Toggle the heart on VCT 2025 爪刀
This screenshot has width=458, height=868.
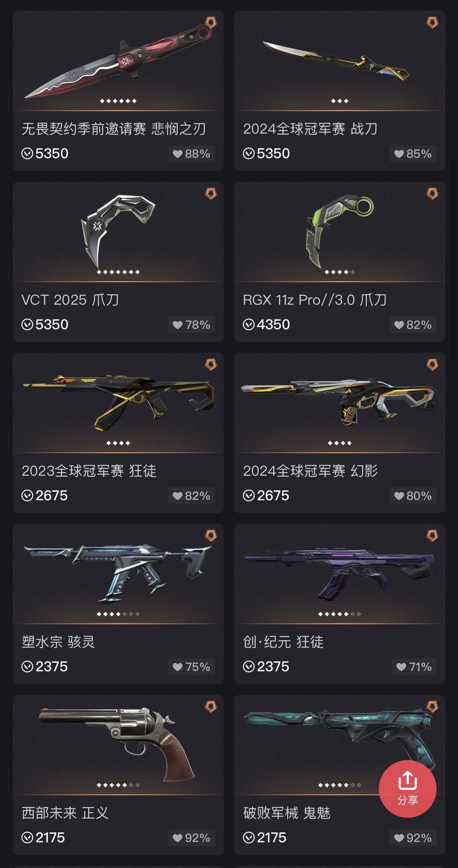pyautogui.click(x=192, y=325)
